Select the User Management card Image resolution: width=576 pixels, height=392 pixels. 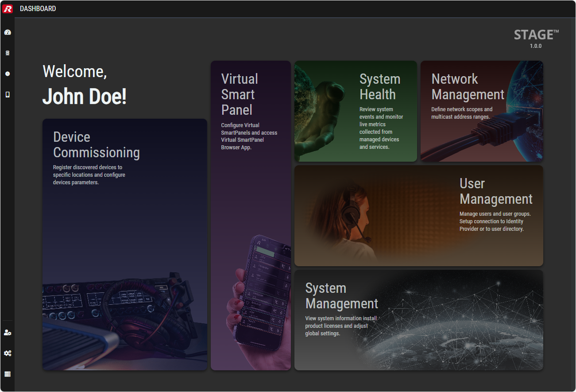[419, 216]
